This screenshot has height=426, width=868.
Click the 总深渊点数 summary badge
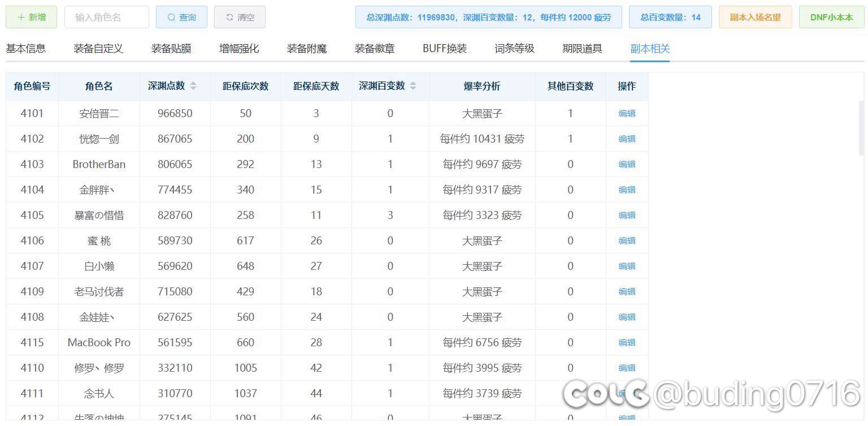(x=489, y=17)
